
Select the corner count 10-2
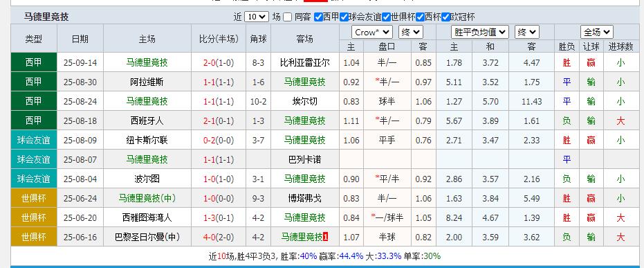pyautogui.click(x=258, y=102)
